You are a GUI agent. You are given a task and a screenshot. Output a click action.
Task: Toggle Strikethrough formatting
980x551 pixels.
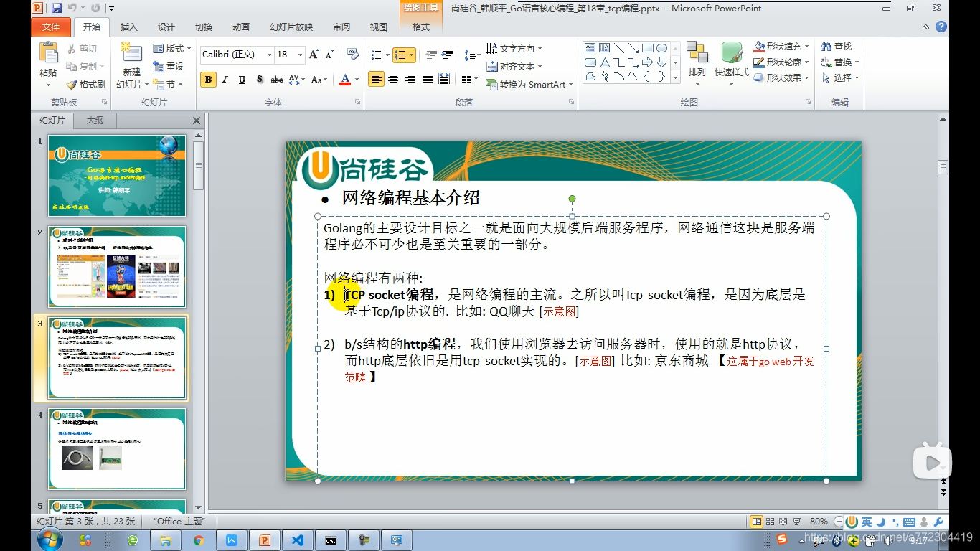[x=276, y=80]
